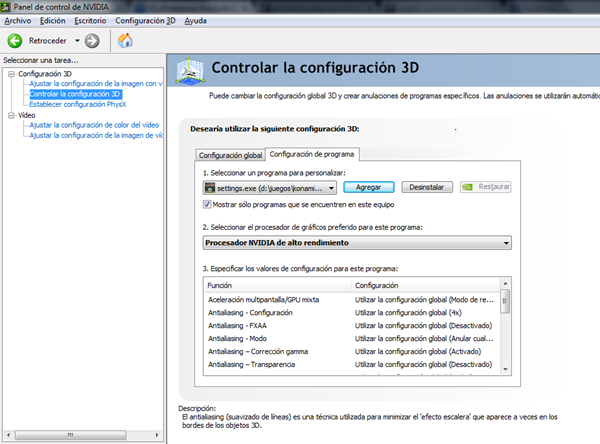Image resolution: width=600 pixels, height=444 pixels.
Task: Open Establecer configuración PhysX
Action: click(x=78, y=104)
